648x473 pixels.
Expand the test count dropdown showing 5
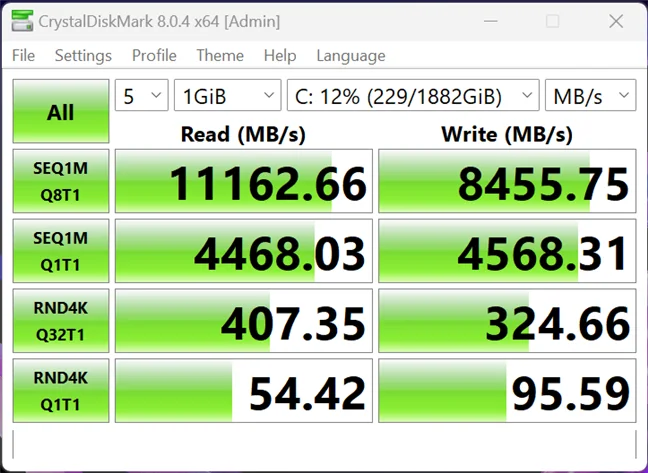[x=142, y=95]
